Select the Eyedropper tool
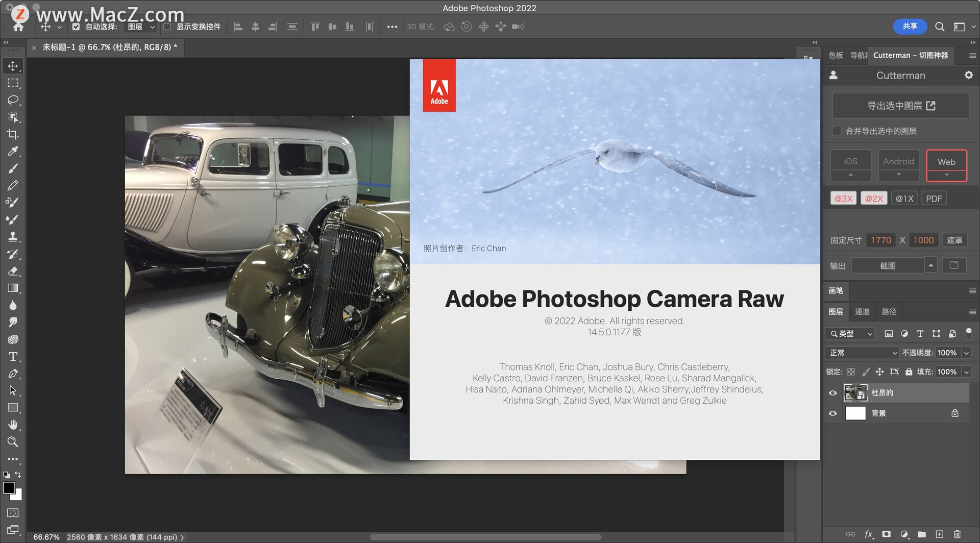 (x=13, y=152)
